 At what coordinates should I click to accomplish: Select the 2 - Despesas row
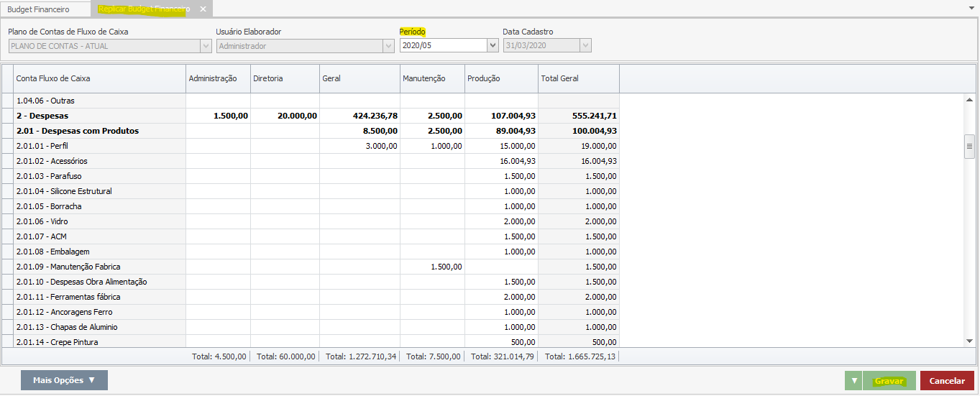click(x=99, y=116)
